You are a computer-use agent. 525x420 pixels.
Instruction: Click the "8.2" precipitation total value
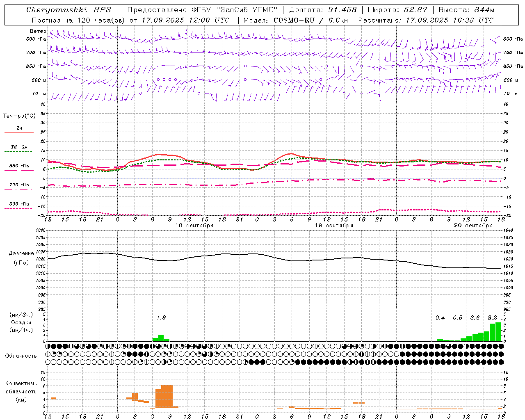[492, 317]
